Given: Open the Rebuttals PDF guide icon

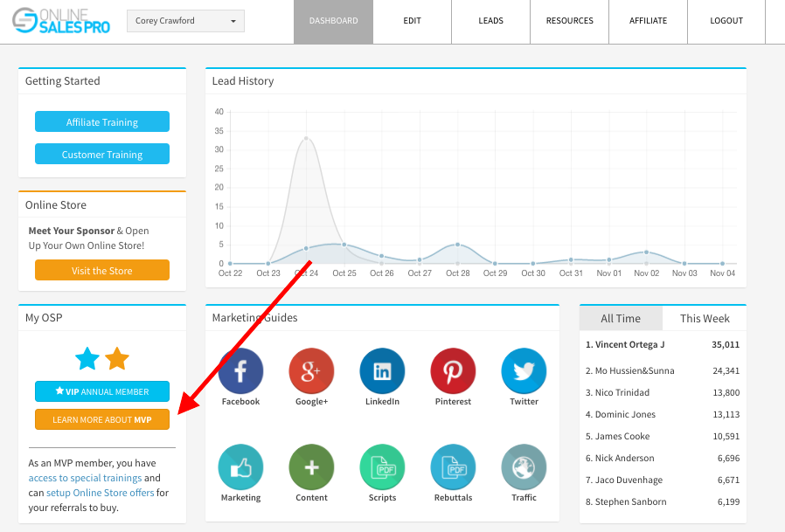Looking at the screenshot, I should pyautogui.click(x=453, y=467).
